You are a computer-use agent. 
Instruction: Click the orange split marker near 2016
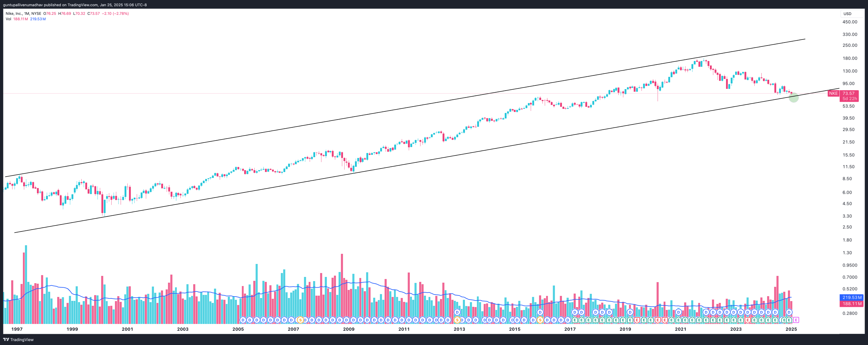coord(540,320)
